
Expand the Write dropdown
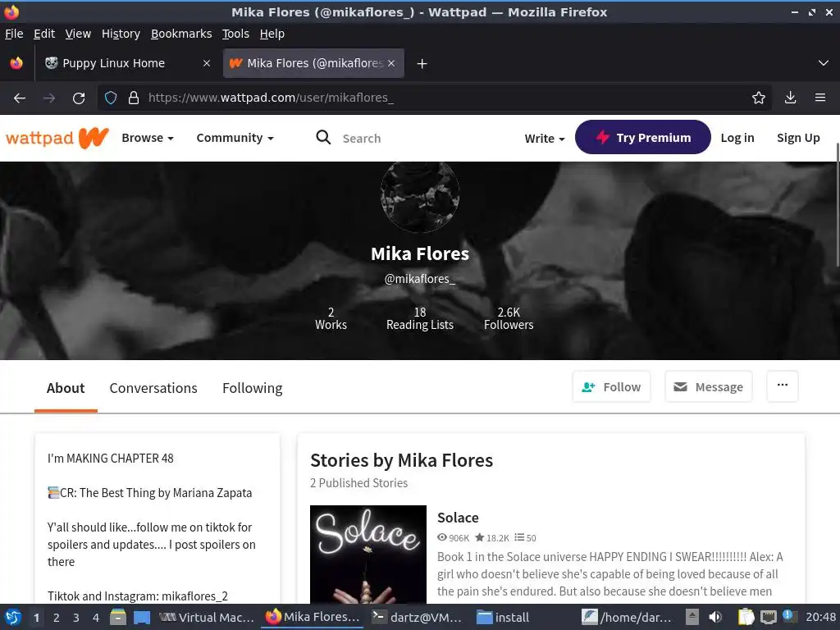click(x=545, y=138)
